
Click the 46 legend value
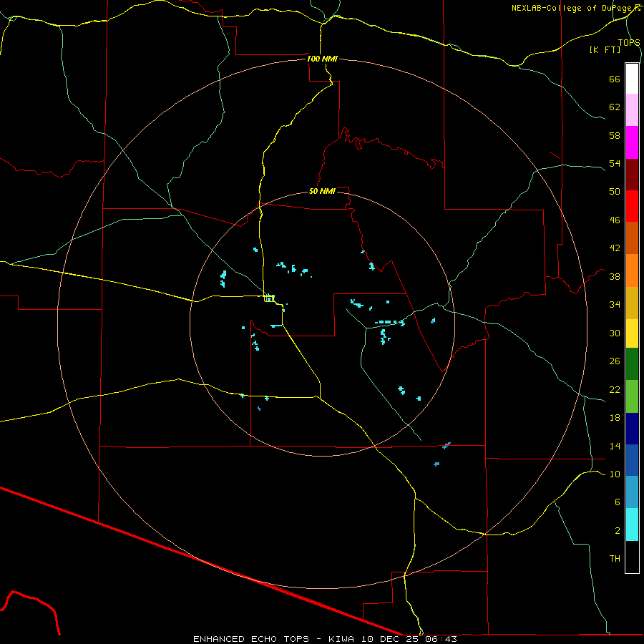[x=615, y=220]
